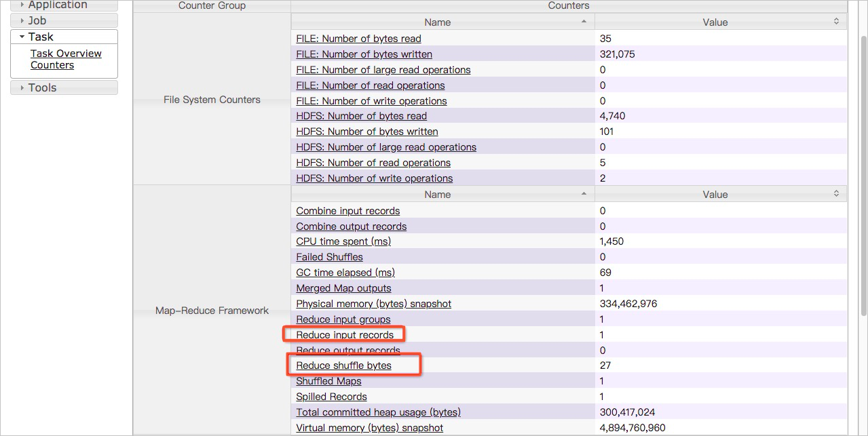This screenshot has height=436, width=868.
Task: Open FILE: Number of large read operations
Action: click(x=383, y=70)
